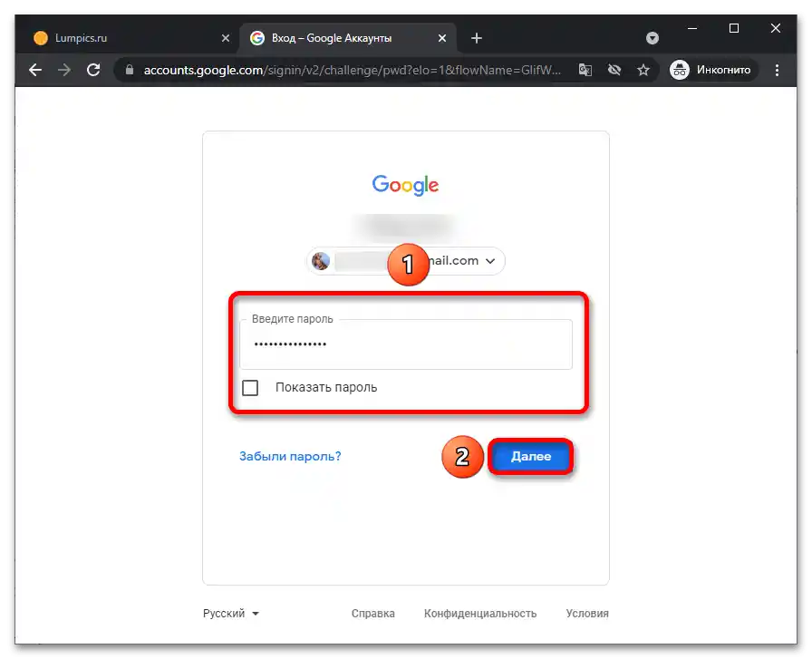812x659 pixels.
Task: Open the tab search dropdown arrow
Action: (652, 38)
